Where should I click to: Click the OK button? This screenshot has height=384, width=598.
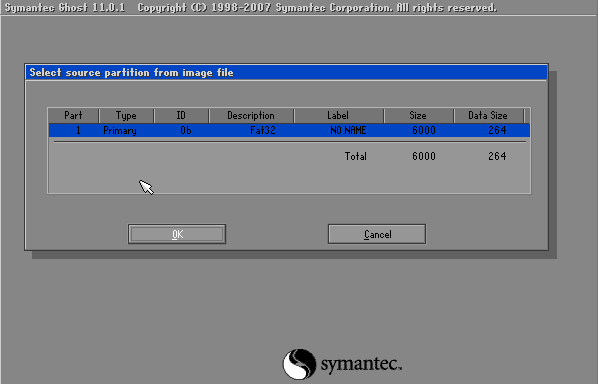click(x=177, y=234)
